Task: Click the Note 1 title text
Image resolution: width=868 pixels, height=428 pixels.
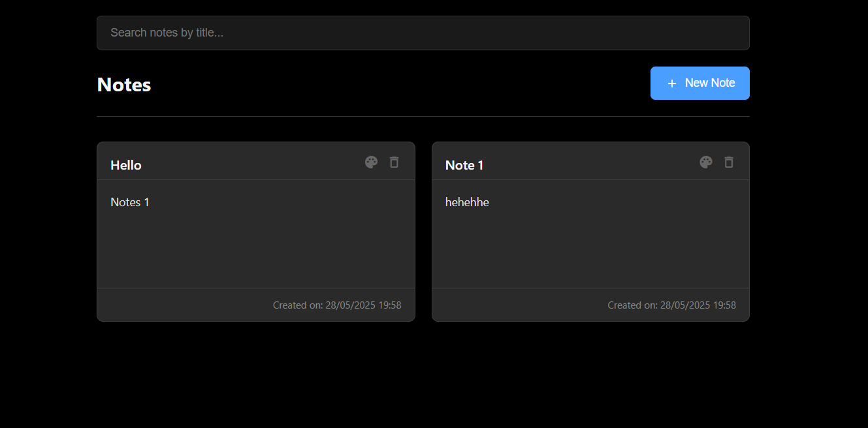Action: point(464,165)
